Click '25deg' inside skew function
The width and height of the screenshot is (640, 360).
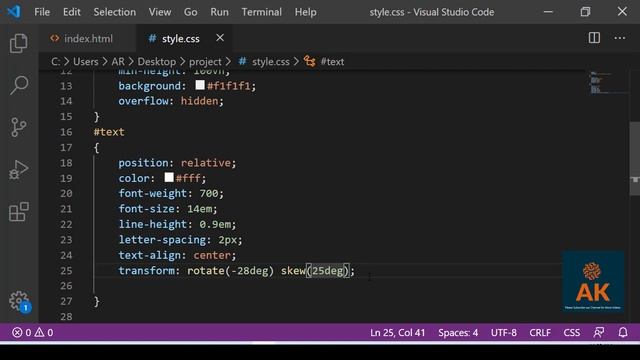tap(328, 271)
